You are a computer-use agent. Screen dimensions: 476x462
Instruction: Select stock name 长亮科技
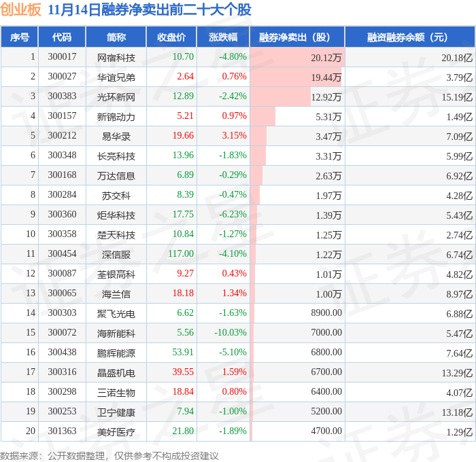116,156
